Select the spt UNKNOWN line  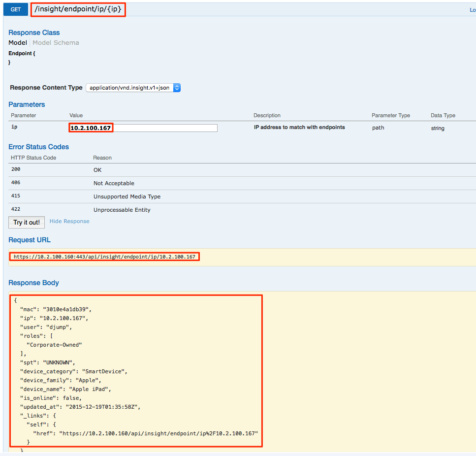(x=48, y=363)
